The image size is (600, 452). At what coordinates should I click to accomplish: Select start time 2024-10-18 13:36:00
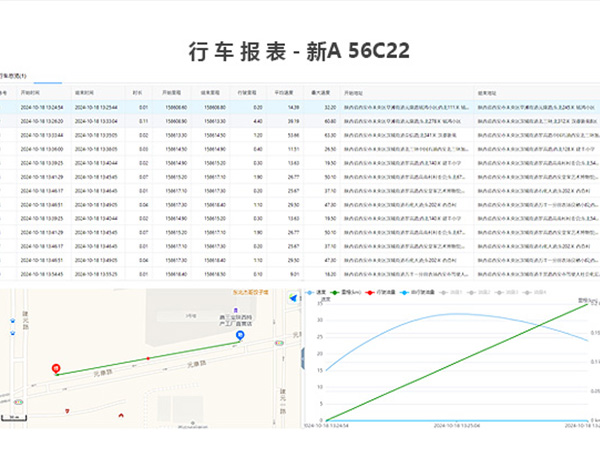pos(42,149)
